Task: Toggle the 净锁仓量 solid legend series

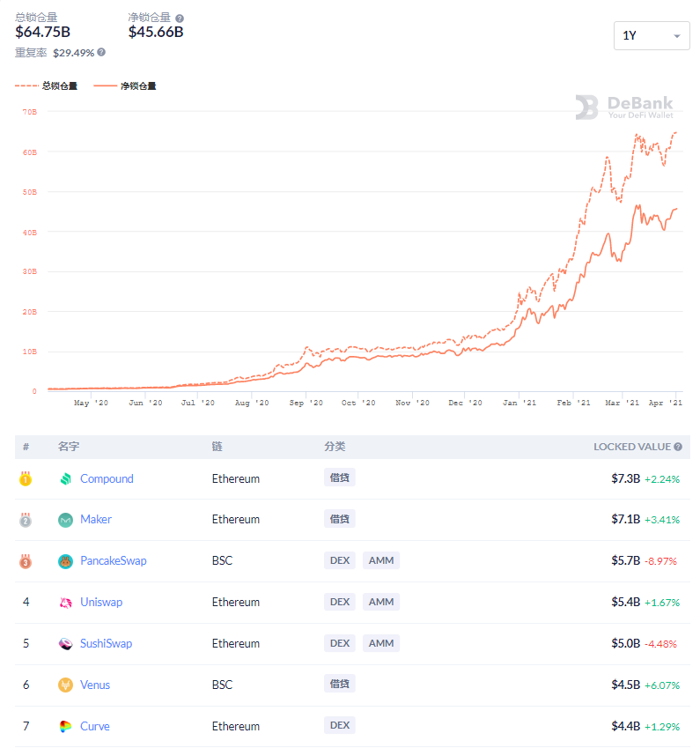Action: pyautogui.click(x=125, y=85)
